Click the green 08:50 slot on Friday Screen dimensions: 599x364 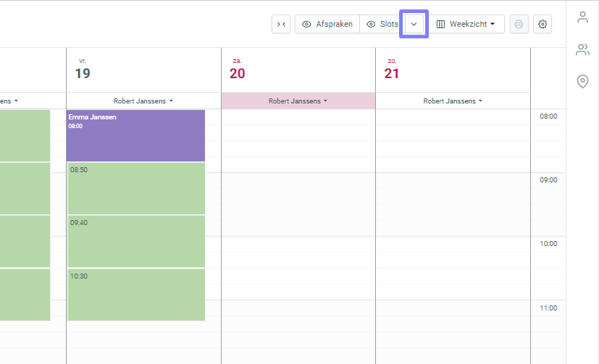pos(135,188)
